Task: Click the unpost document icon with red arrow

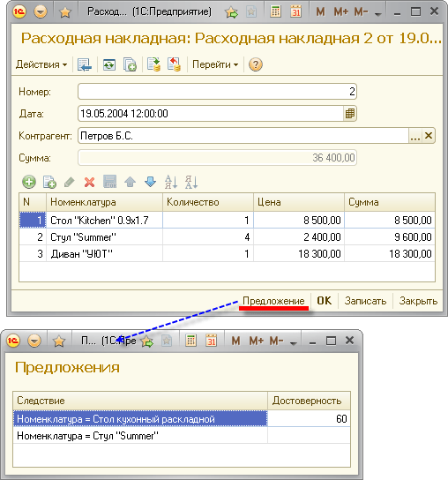Action: [x=174, y=64]
